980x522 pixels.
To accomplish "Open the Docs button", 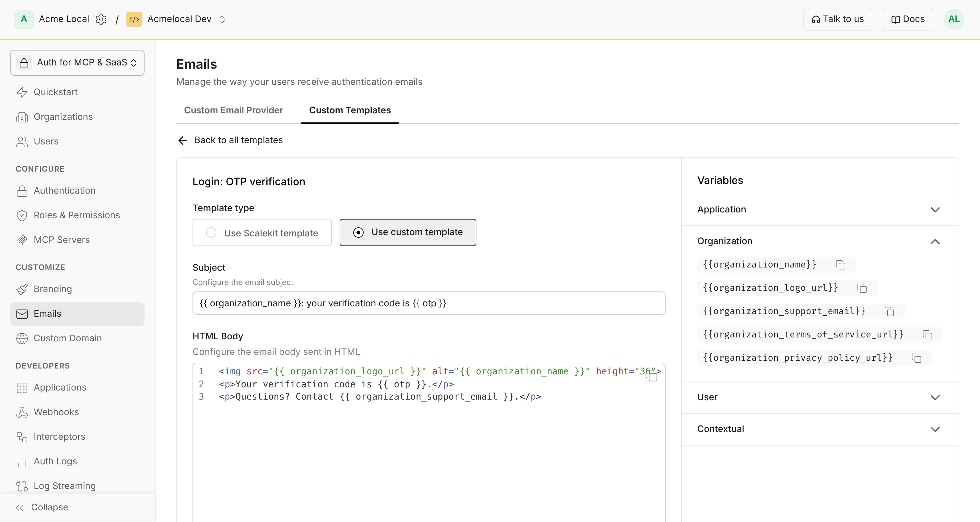I will [x=907, y=19].
